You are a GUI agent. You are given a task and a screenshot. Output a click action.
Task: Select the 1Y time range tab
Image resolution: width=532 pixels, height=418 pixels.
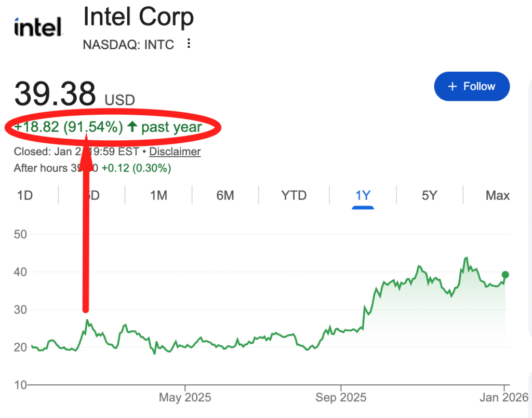click(x=363, y=196)
